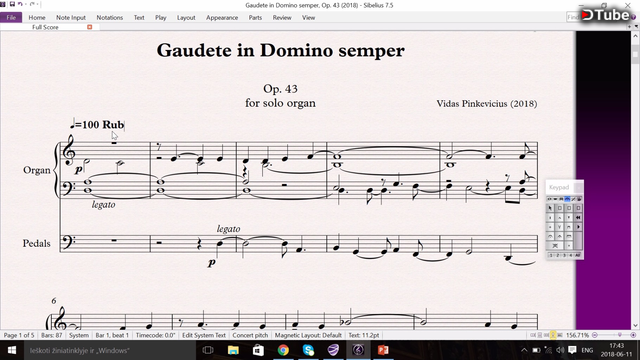The width and height of the screenshot is (640, 360).
Task: Select the highlighted blue Keypad layout tab
Action: [567, 199]
